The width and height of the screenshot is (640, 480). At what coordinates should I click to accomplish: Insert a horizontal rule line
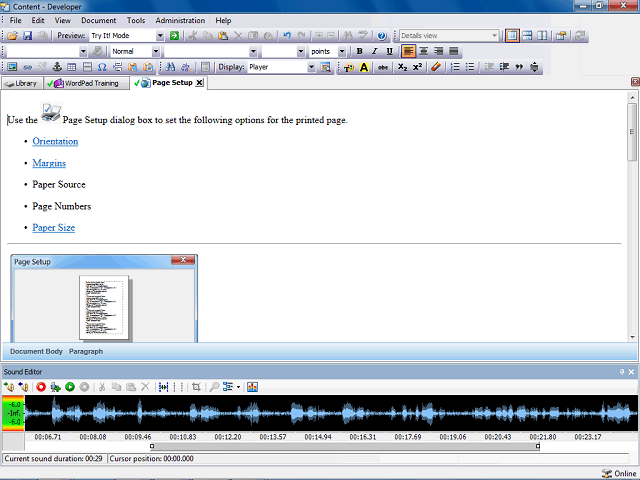click(87, 67)
